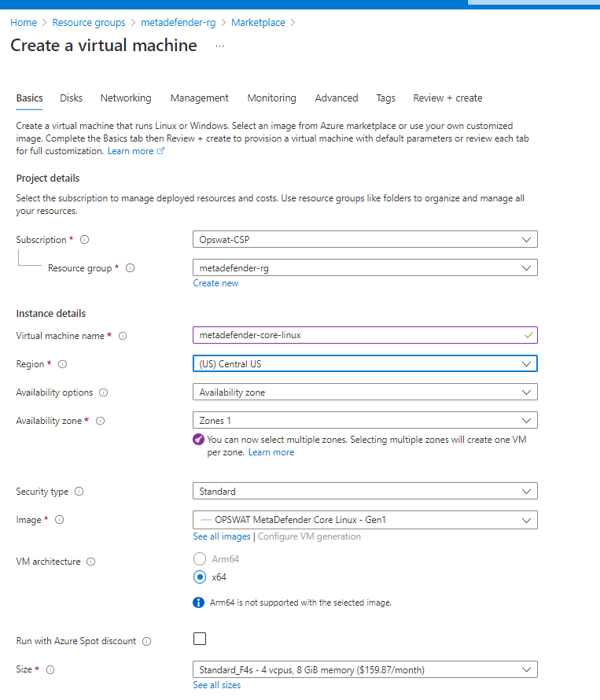Go to Review + create tab
The image size is (600, 700).
(447, 98)
